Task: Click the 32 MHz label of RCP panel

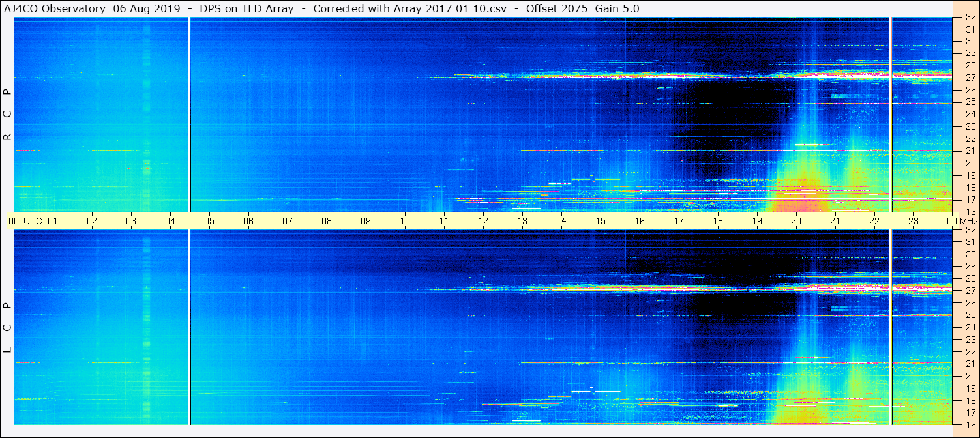Action: (x=970, y=18)
